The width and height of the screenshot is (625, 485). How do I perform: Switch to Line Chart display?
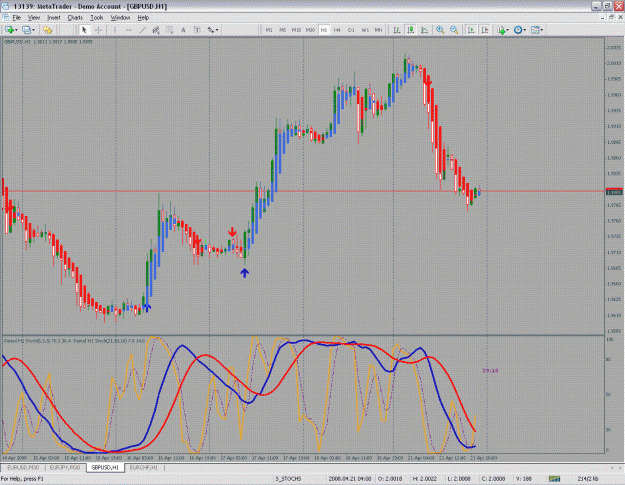425,30
